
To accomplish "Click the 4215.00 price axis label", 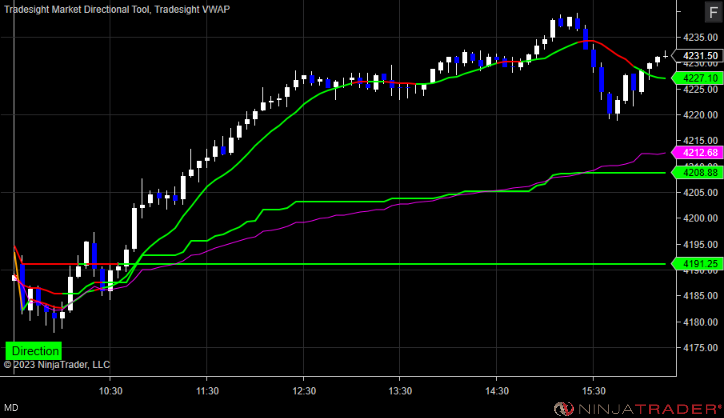I will tap(700, 141).
